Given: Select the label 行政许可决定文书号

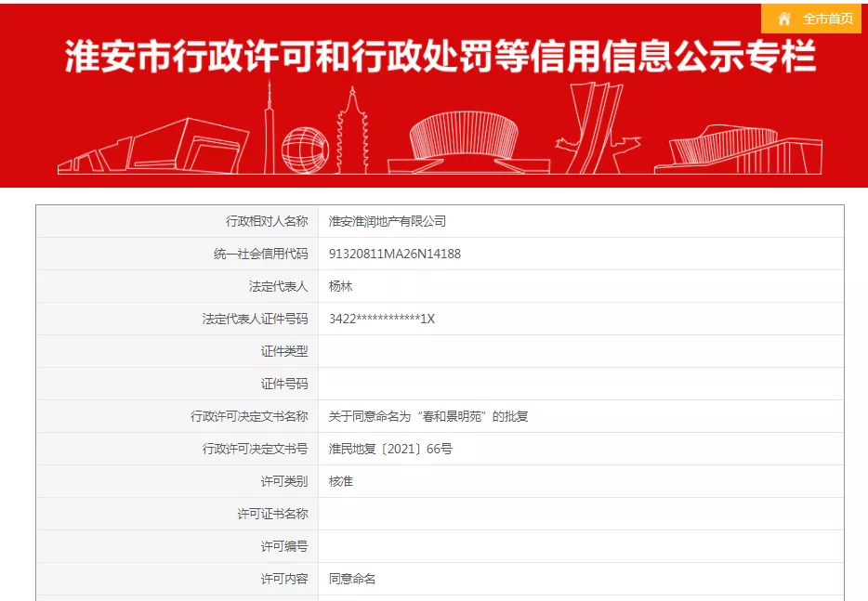Looking at the screenshot, I should (x=256, y=449).
